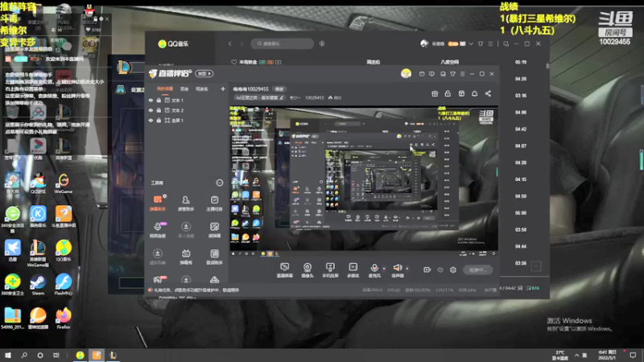Click listen-recognize icon beside QQ音乐 search
644x362 pixels.
pos(322,43)
